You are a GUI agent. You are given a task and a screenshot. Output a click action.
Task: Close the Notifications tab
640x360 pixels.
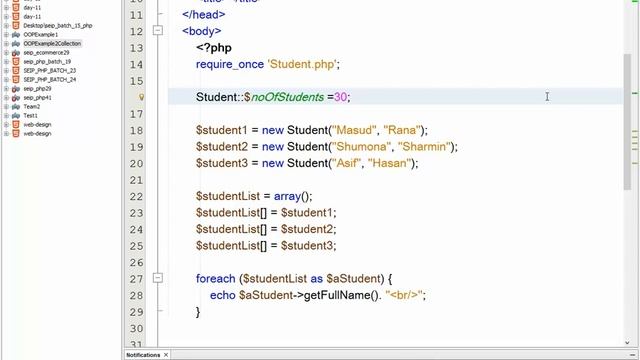166,355
